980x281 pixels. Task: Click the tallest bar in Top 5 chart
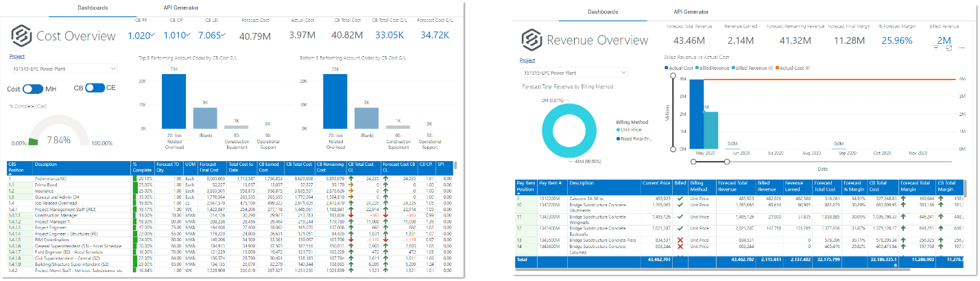(x=174, y=101)
